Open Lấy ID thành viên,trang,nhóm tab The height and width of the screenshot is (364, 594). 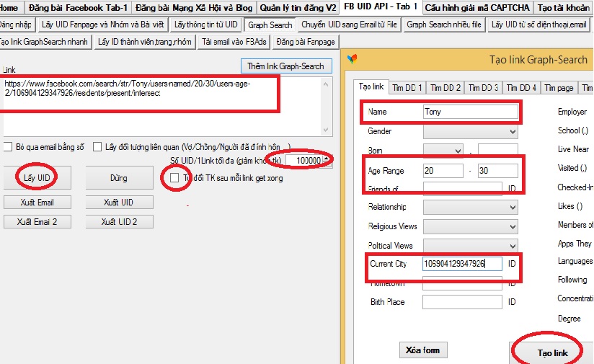[144, 42]
